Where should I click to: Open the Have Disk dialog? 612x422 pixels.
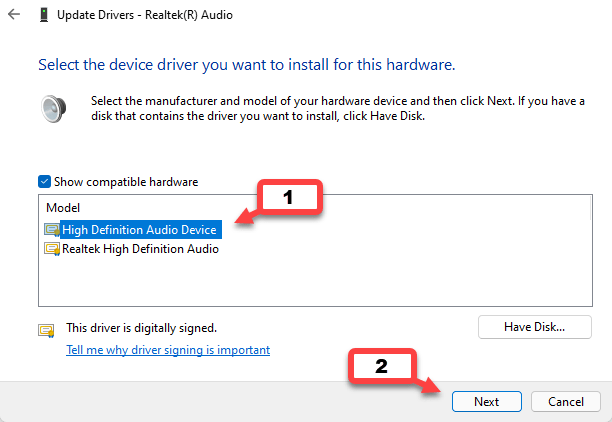click(535, 327)
